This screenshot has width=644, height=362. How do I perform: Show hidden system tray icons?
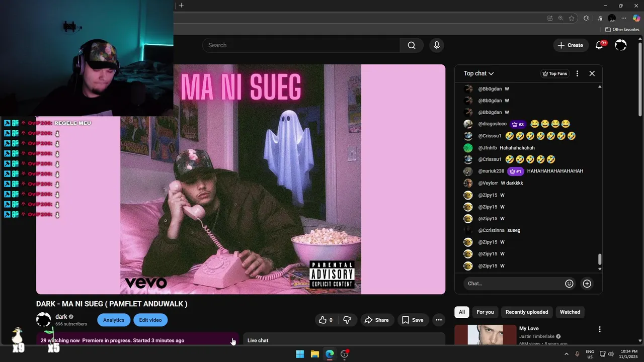[567, 354]
